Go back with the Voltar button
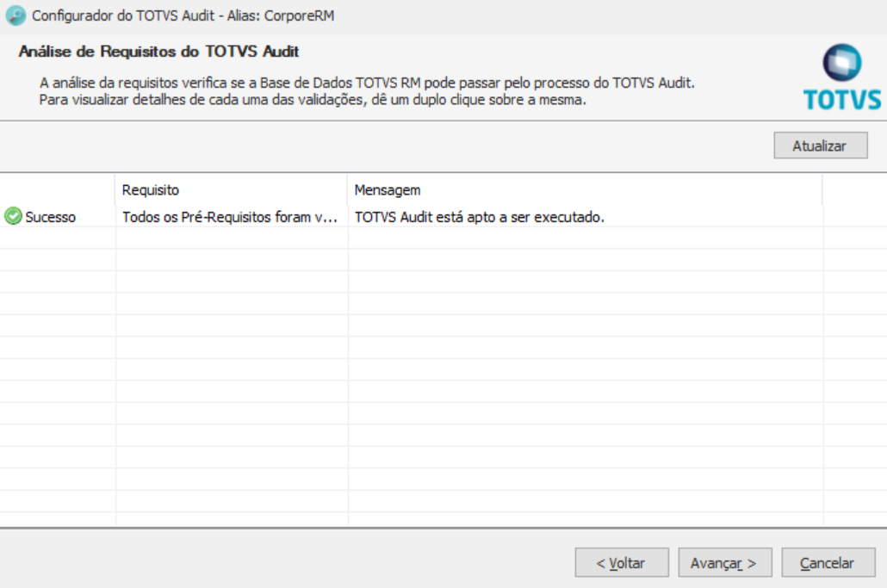 pos(622,562)
